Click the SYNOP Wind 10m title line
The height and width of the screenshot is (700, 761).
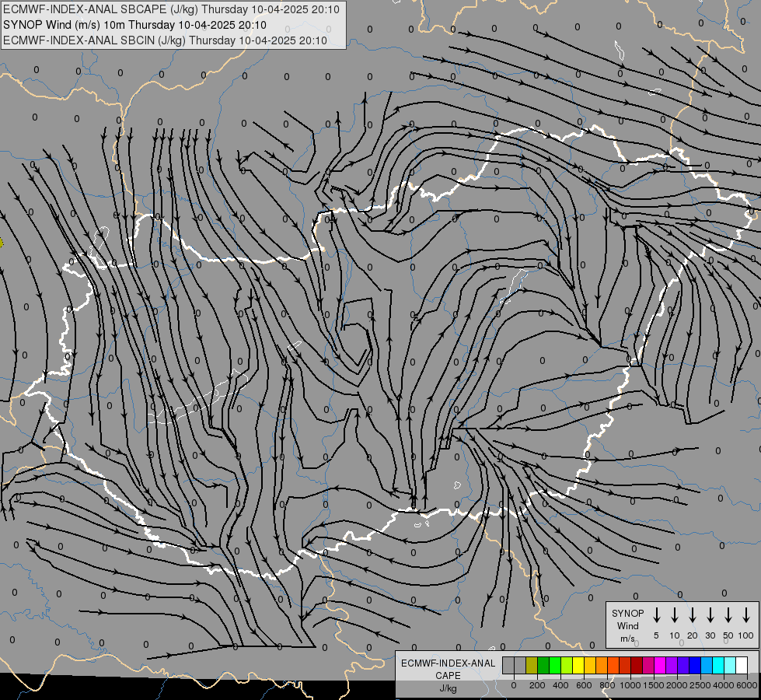135,25
